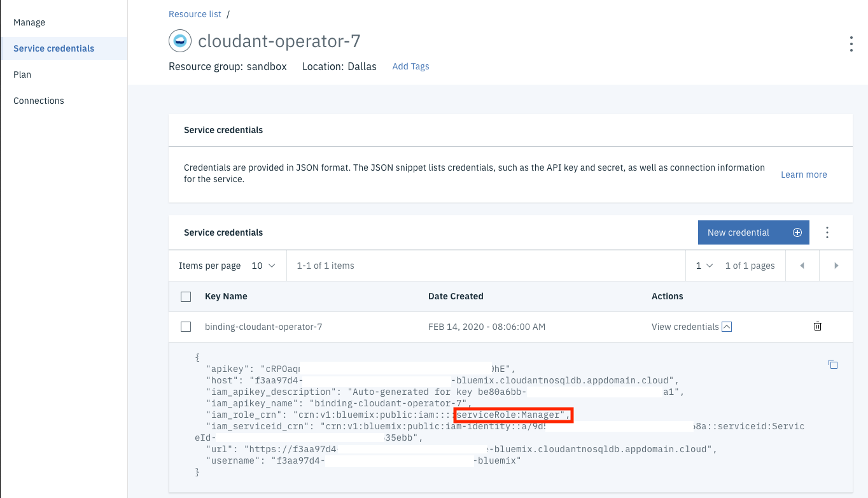Click the Date Created column header
868x498 pixels.
pyautogui.click(x=456, y=296)
